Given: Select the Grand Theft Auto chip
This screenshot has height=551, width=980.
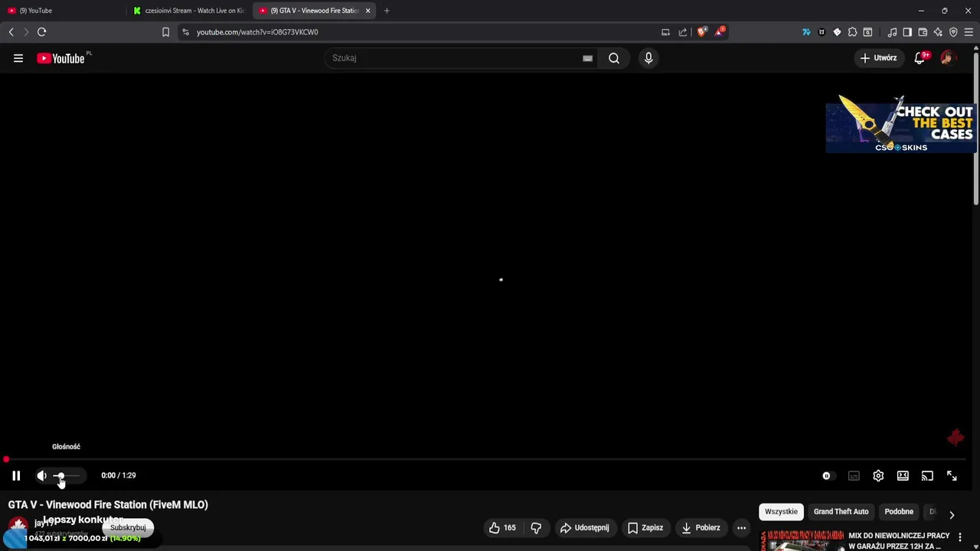Looking at the screenshot, I should tap(841, 511).
